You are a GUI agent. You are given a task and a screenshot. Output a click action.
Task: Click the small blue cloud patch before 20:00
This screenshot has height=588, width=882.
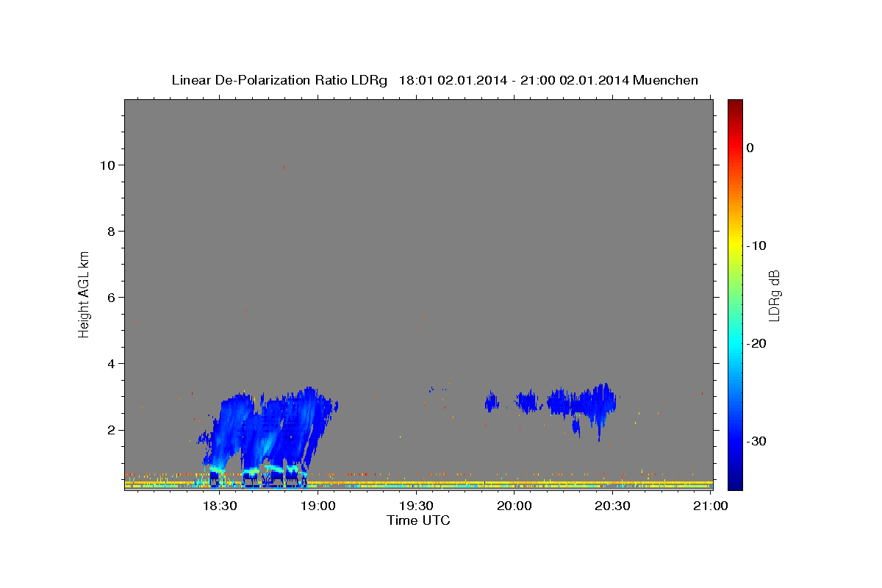(x=492, y=402)
